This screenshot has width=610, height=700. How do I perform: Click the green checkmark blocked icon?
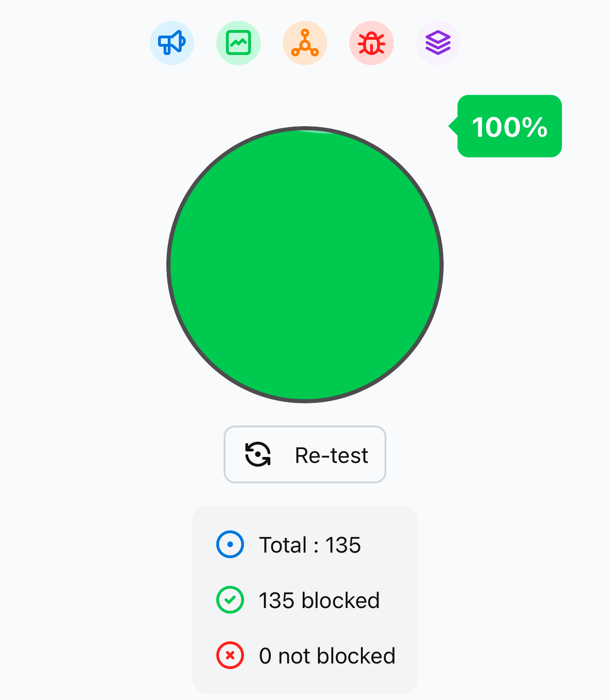tap(230, 600)
